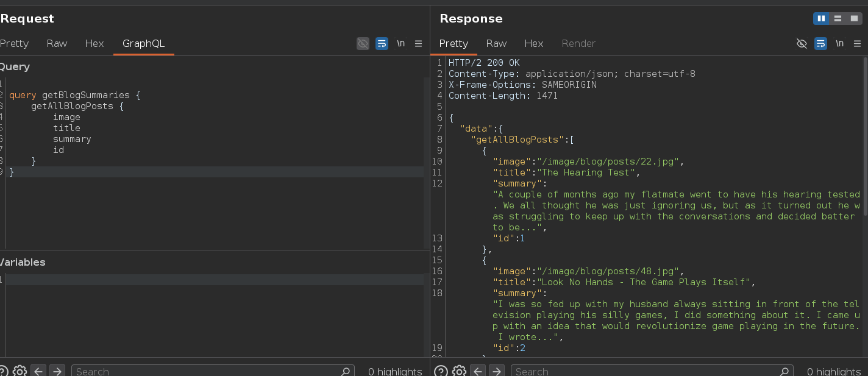Screen dimensions: 868x376
Task: Click the "data":{ line in Response
Action: point(482,129)
